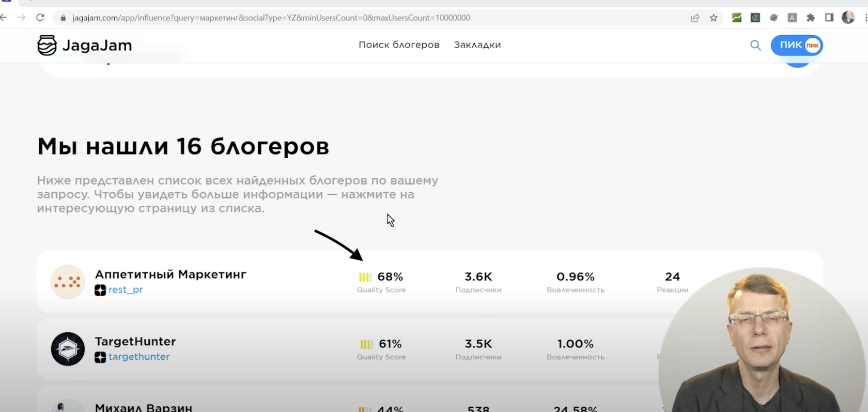This screenshot has height=412, width=868.
Task: Click the browser forward arrow
Action: click(21, 18)
